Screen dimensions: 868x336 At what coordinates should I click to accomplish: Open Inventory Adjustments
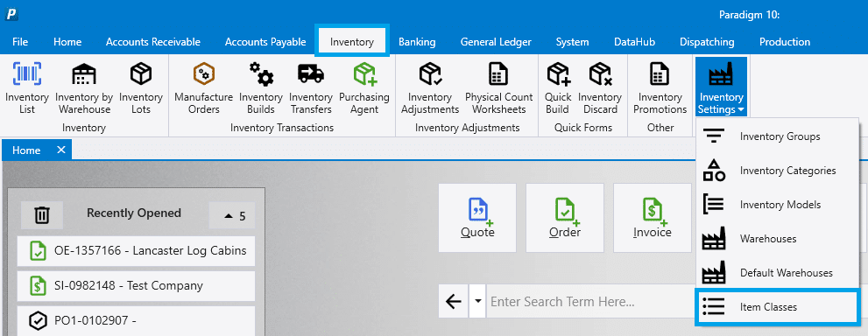click(x=430, y=88)
